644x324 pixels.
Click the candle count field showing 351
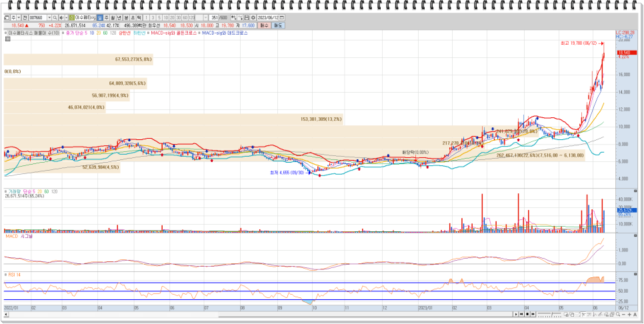[x=214, y=17]
